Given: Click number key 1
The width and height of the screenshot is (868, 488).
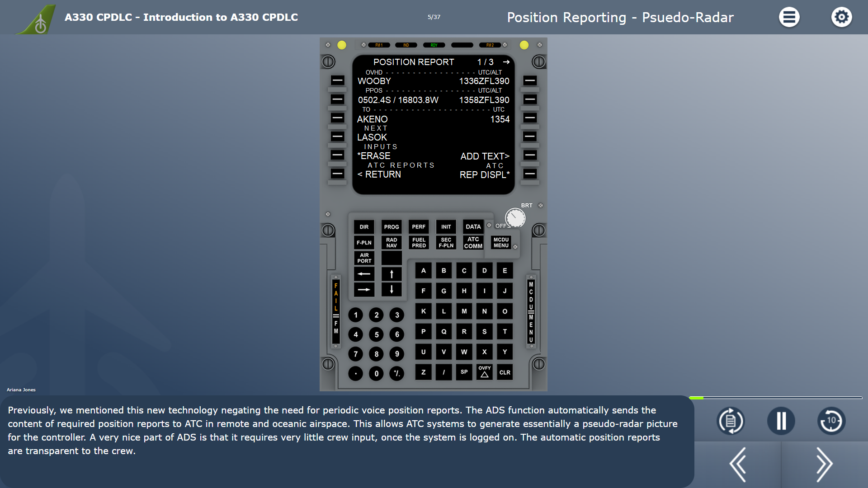Looking at the screenshot, I should point(355,315).
